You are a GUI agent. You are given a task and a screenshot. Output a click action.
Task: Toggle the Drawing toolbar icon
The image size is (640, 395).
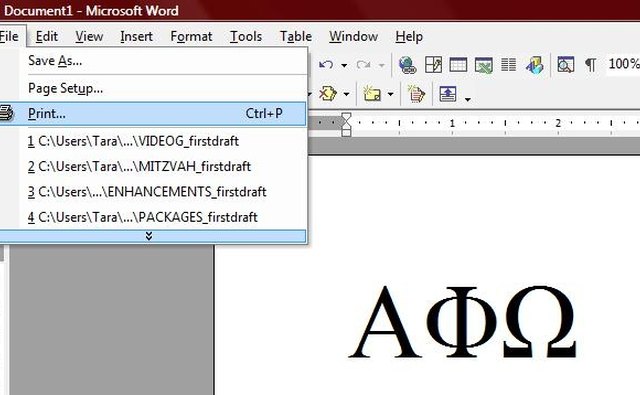click(534, 64)
